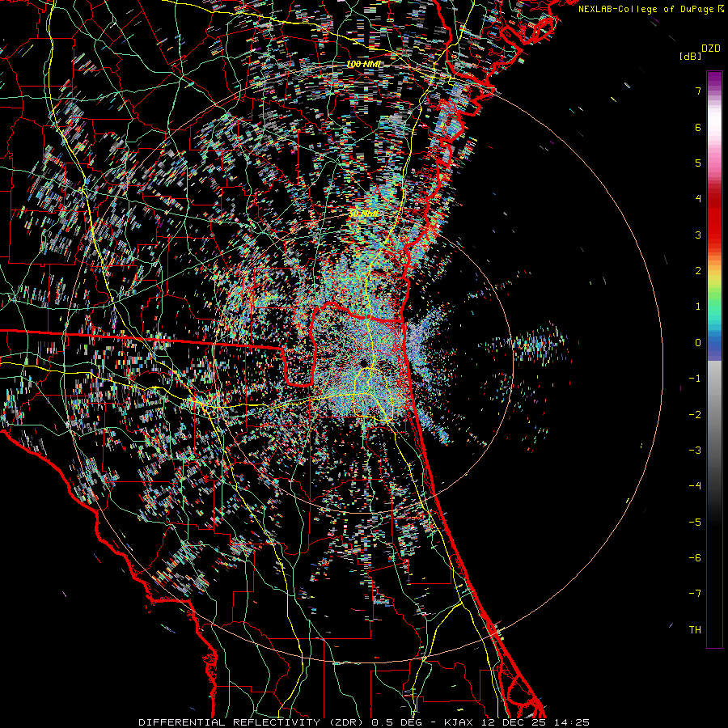728x728 pixels.
Task: Click the 0.5 DEG elevation text
Action: (x=396, y=722)
